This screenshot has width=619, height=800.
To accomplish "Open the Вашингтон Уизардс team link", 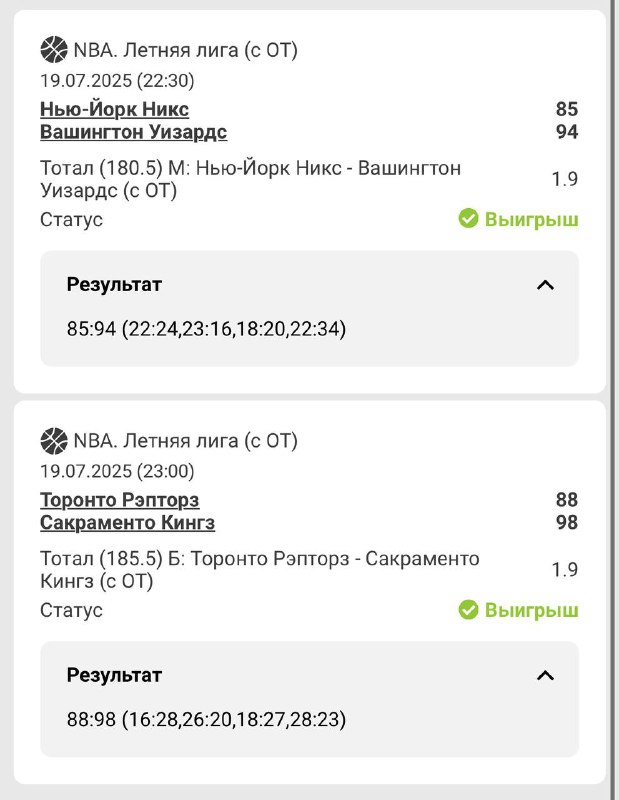I will tap(133, 132).
